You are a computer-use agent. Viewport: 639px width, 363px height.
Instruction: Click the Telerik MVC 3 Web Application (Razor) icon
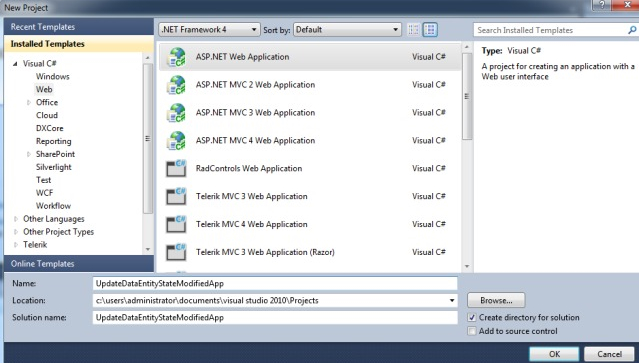[176, 252]
